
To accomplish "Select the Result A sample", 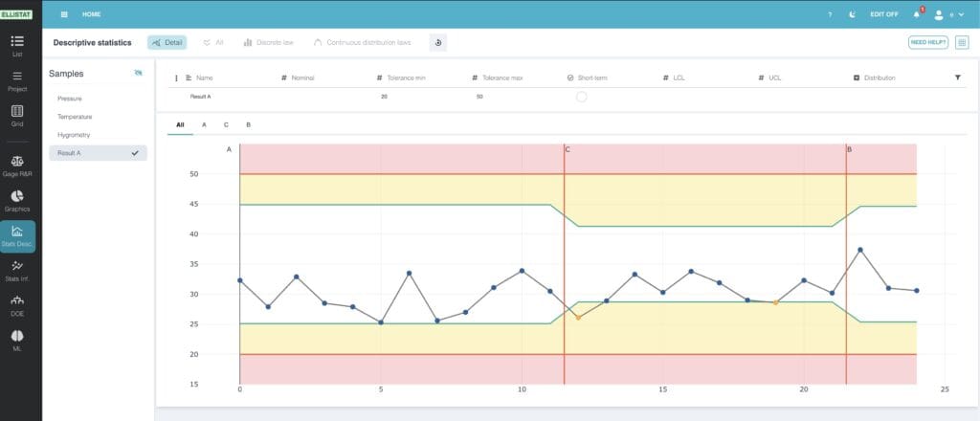I will click(99, 153).
